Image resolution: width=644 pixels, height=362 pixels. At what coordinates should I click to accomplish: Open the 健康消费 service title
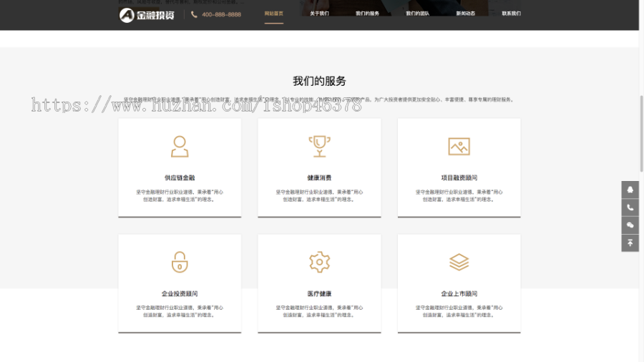[320, 177]
